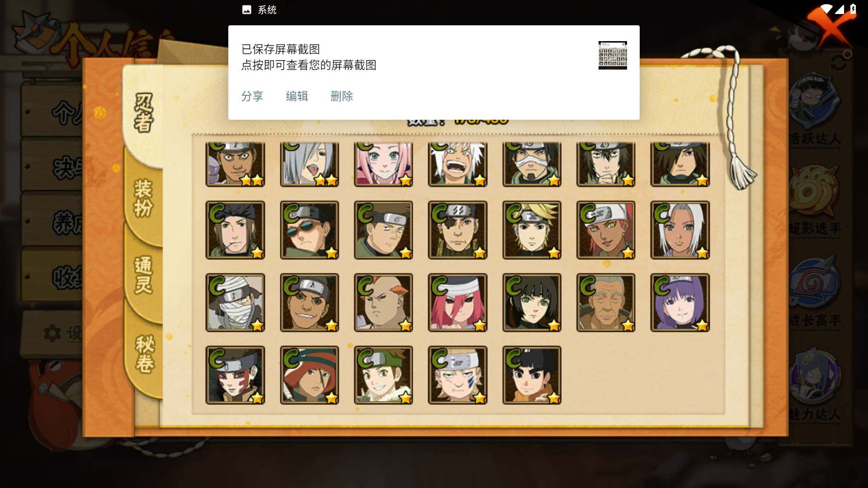Viewport: 868px width, 488px height.
Task: Select the red-haired woman with white headband
Action: pos(458,302)
